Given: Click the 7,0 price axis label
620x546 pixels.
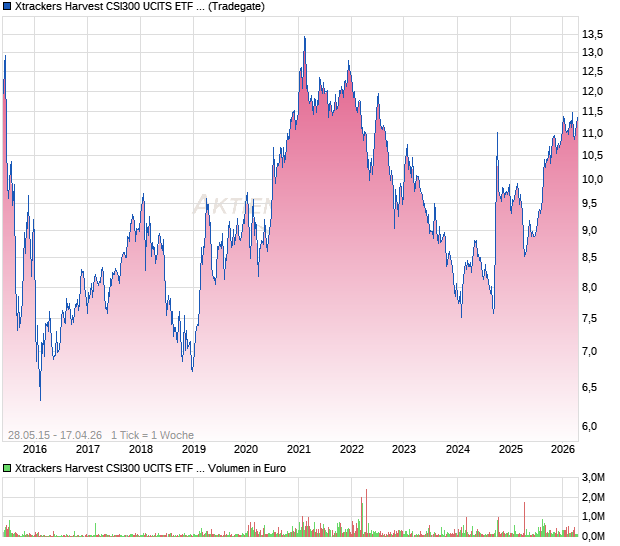Looking at the screenshot, I should [589, 351].
